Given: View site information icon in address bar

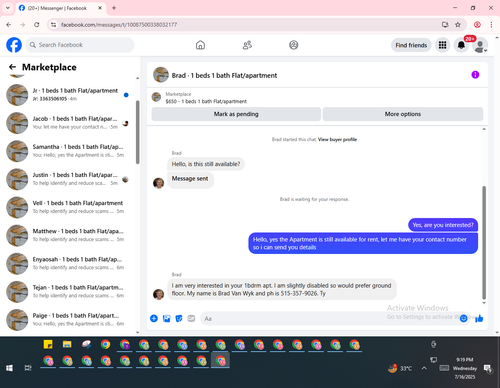Looking at the screenshot, I should [x=53, y=25].
